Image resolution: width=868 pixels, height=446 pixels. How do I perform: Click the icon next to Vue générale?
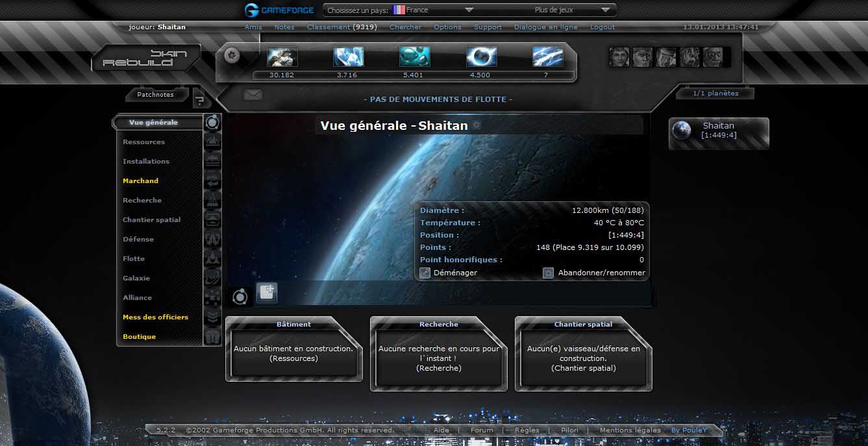212,122
